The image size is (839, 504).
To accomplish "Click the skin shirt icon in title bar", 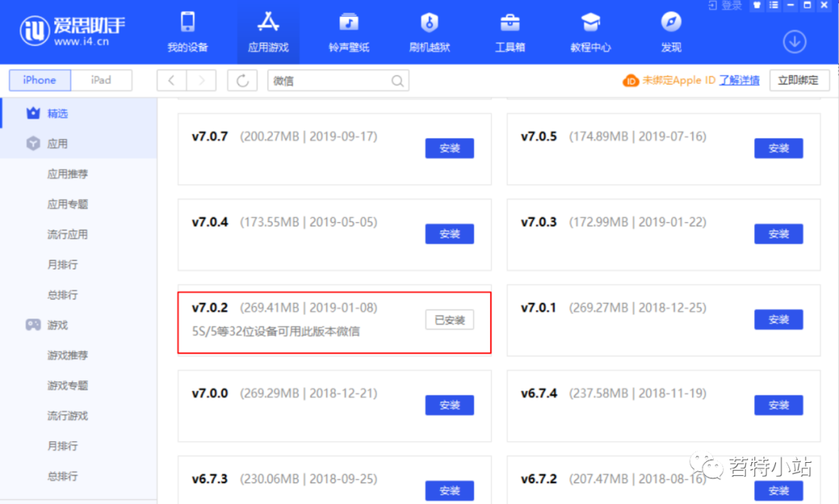I will [757, 5].
